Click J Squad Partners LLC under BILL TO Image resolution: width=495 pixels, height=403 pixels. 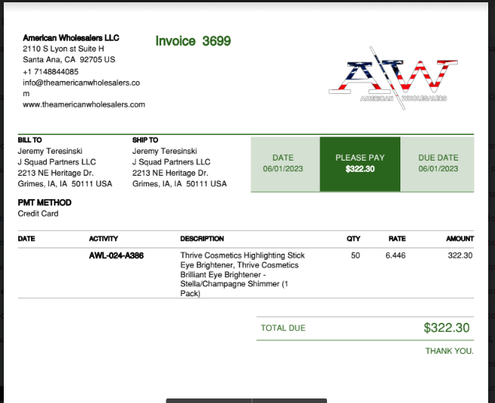point(57,162)
